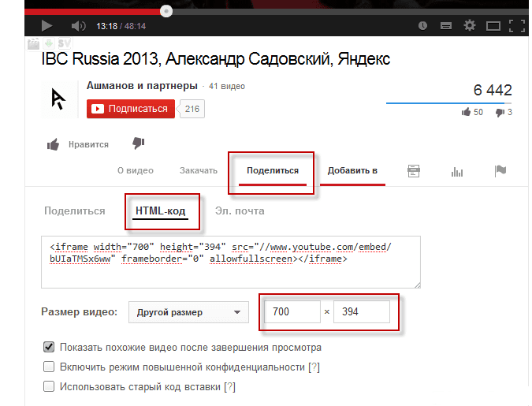The image size is (532, 406).
Task: Uncheck Показать похожие видео после завершения
Action: tap(49, 348)
